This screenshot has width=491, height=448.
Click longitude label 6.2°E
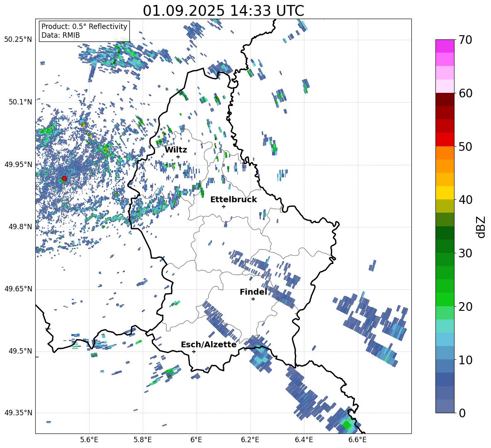[x=250, y=440]
